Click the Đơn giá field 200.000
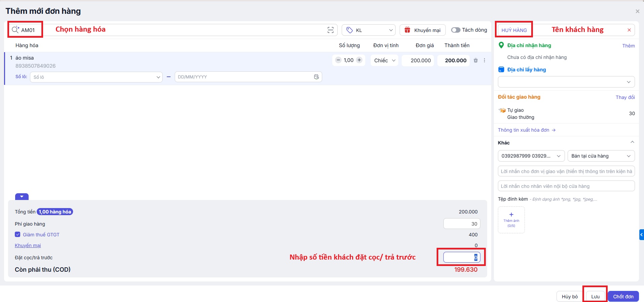 pyautogui.click(x=418, y=60)
